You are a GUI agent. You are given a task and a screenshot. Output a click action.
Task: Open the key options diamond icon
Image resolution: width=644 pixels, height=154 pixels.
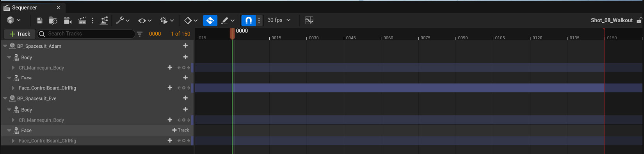[x=191, y=20]
